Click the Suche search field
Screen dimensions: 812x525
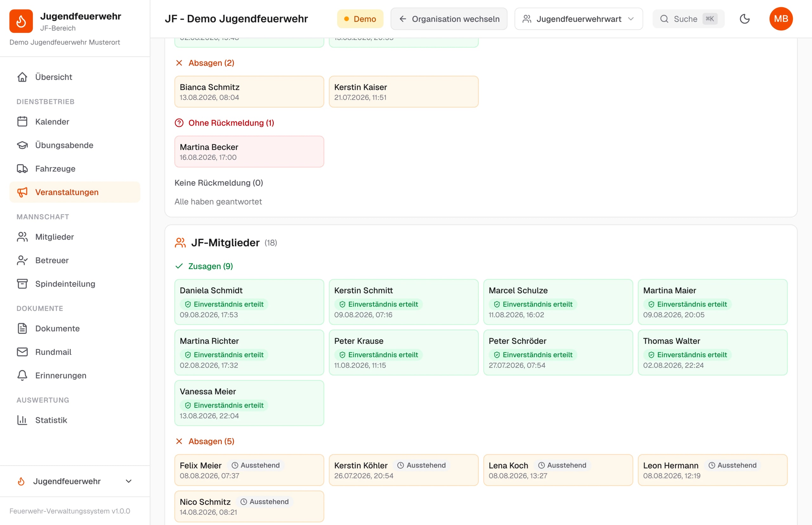pyautogui.click(x=688, y=19)
